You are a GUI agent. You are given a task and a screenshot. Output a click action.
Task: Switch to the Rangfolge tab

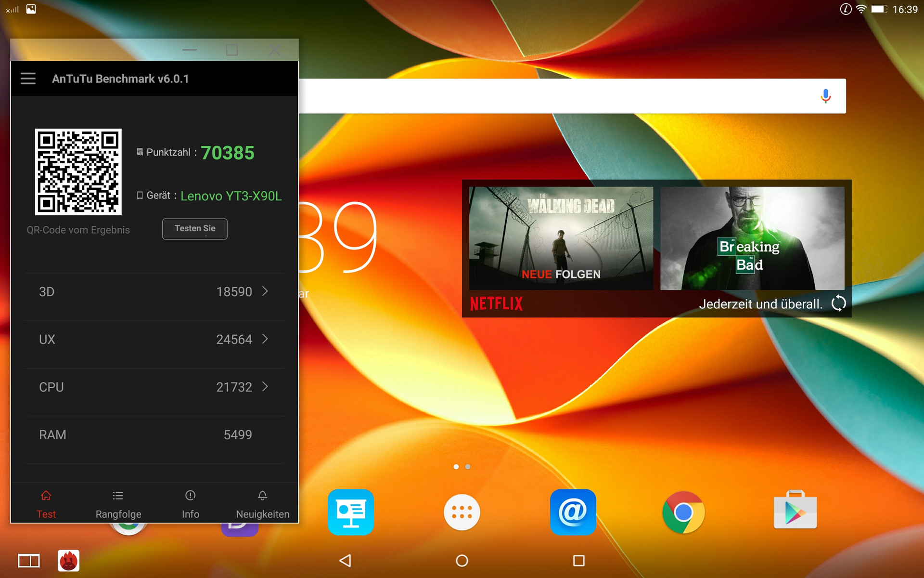(x=118, y=504)
